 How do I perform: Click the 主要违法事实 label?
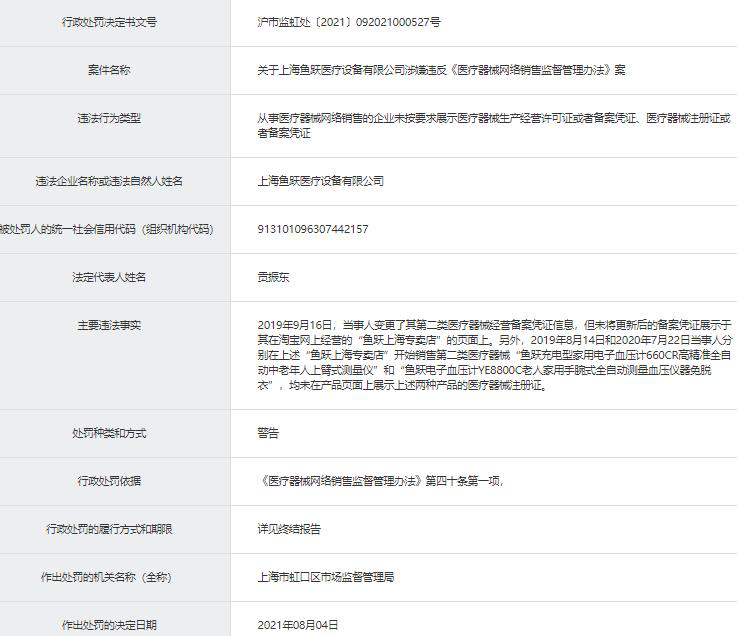pos(109,325)
